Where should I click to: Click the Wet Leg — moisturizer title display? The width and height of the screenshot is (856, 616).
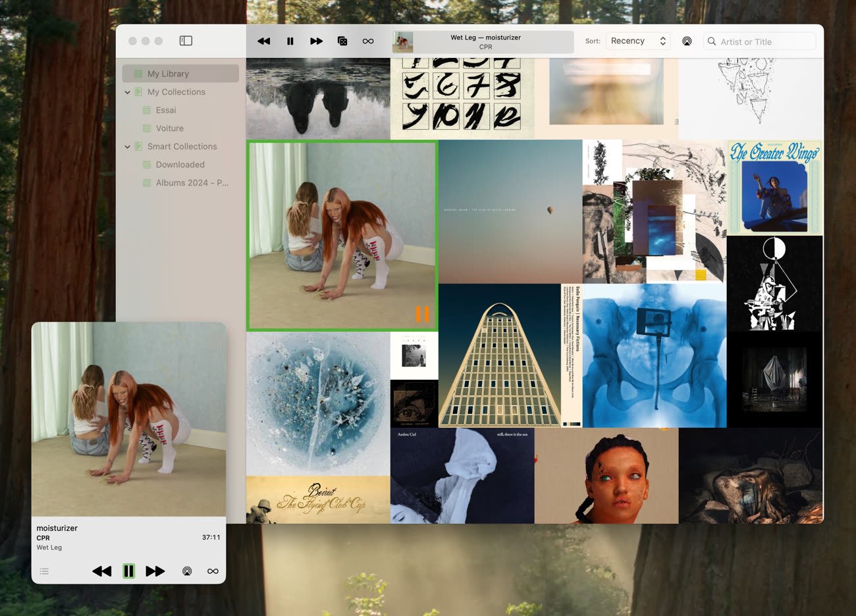coord(485,38)
